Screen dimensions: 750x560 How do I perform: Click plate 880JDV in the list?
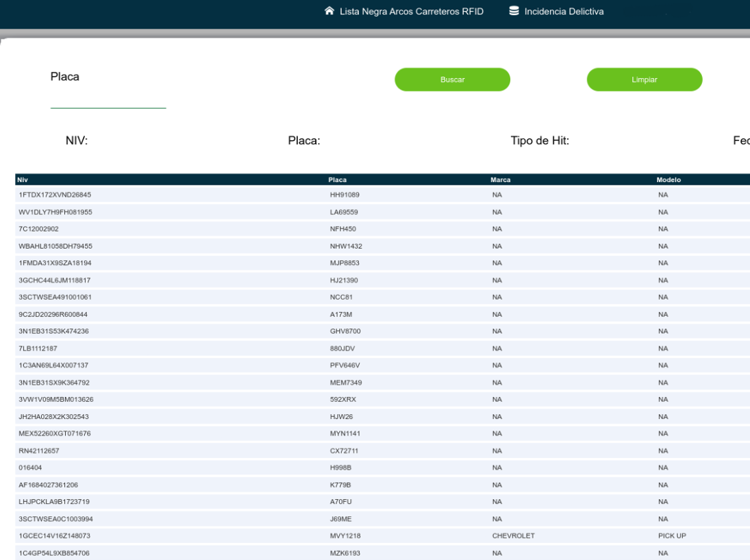pos(342,348)
